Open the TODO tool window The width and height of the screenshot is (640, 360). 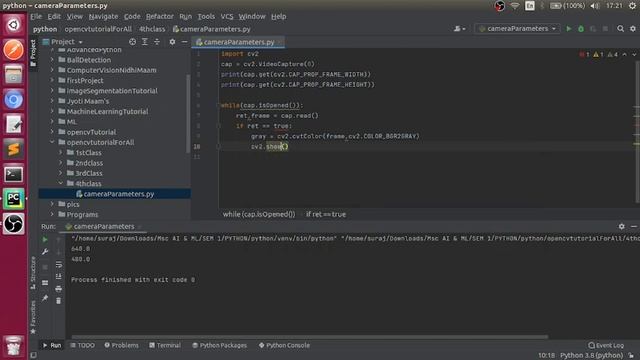[82, 345]
